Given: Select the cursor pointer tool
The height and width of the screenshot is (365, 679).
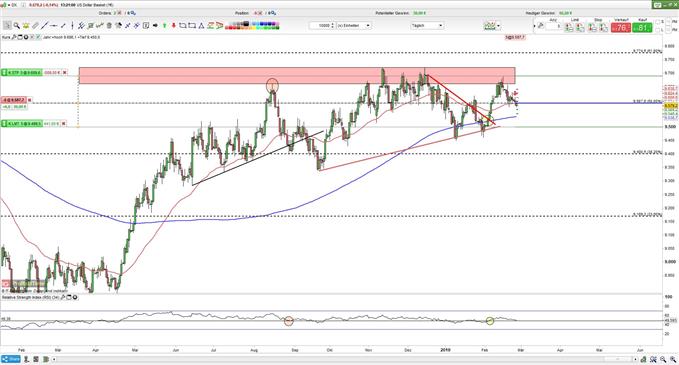Looking at the screenshot, I should pos(7,26).
